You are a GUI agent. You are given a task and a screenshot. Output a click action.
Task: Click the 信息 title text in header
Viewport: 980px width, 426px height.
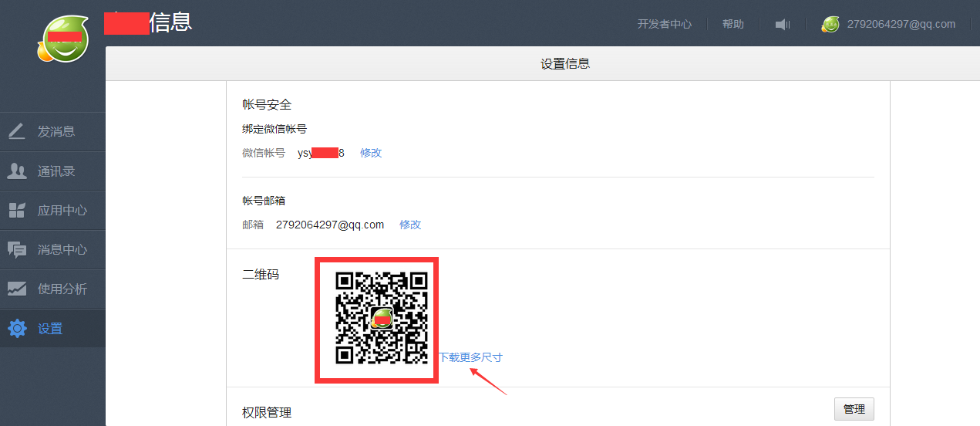pyautogui.click(x=170, y=22)
